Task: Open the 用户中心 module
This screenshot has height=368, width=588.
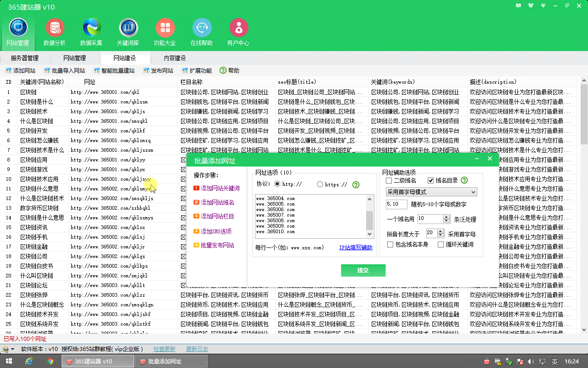Action: point(238,32)
